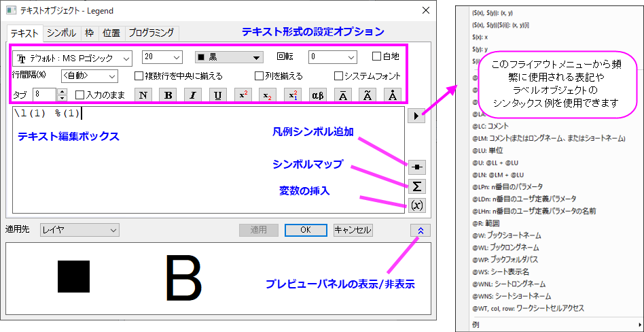Image resolution: width=644 pixels, height=332 pixels.
Task: Toggle italic formatting button
Action: tap(193, 95)
